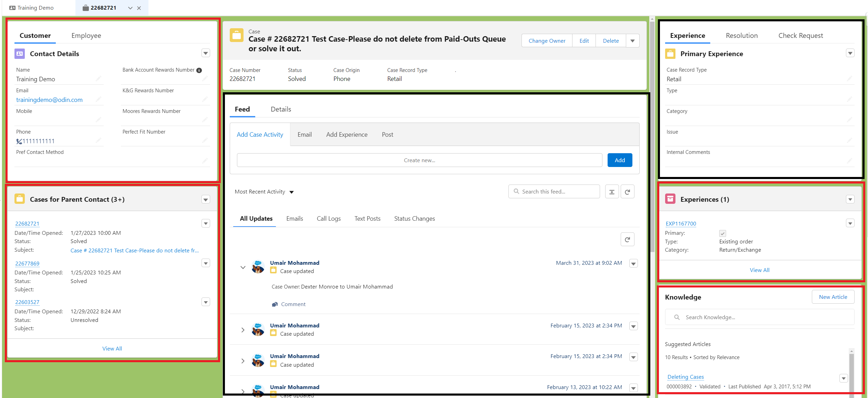Open the Deleting Cases article link
The image size is (868, 398).
[x=685, y=377]
